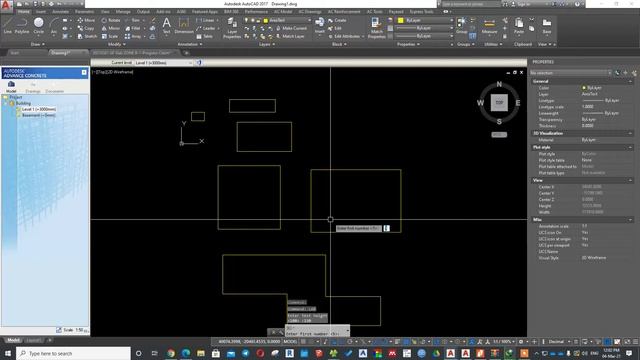
Task: Activate the Move command
Action: [x=86, y=20]
